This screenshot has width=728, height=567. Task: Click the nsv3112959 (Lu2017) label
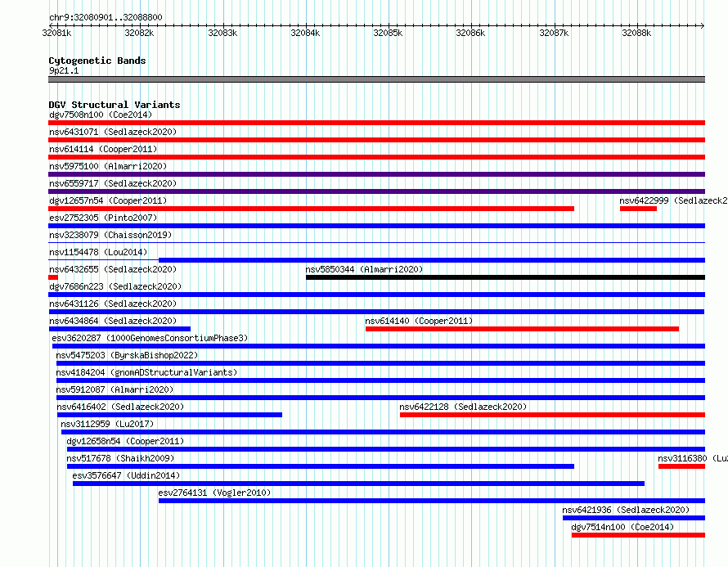(107, 424)
